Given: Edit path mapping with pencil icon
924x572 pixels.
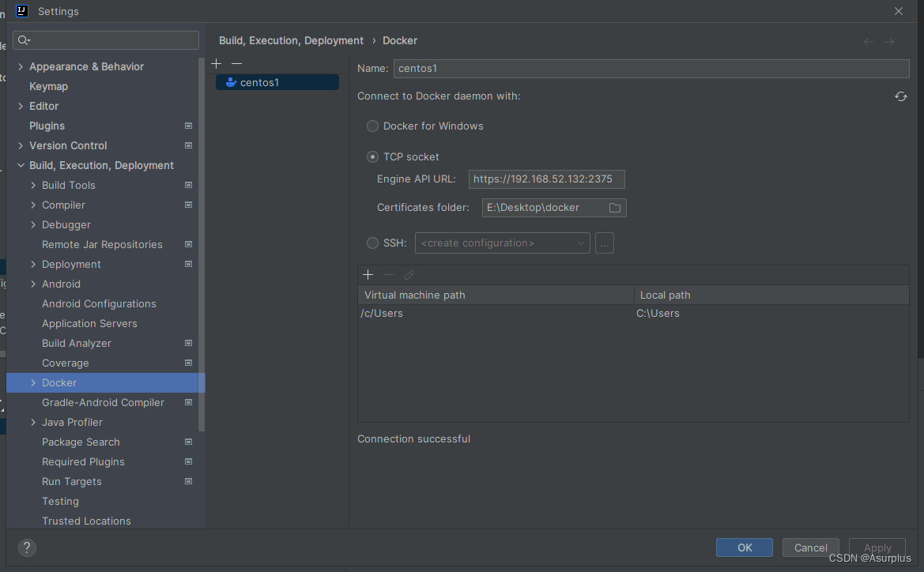Looking at the screenshot, I should click(x=409, y=274).
